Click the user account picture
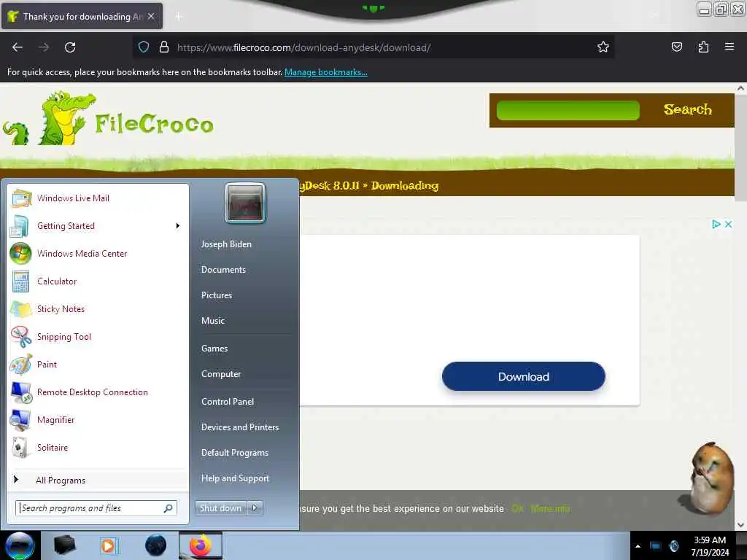This screenshot has height=560, width=747. pos(245,203)
